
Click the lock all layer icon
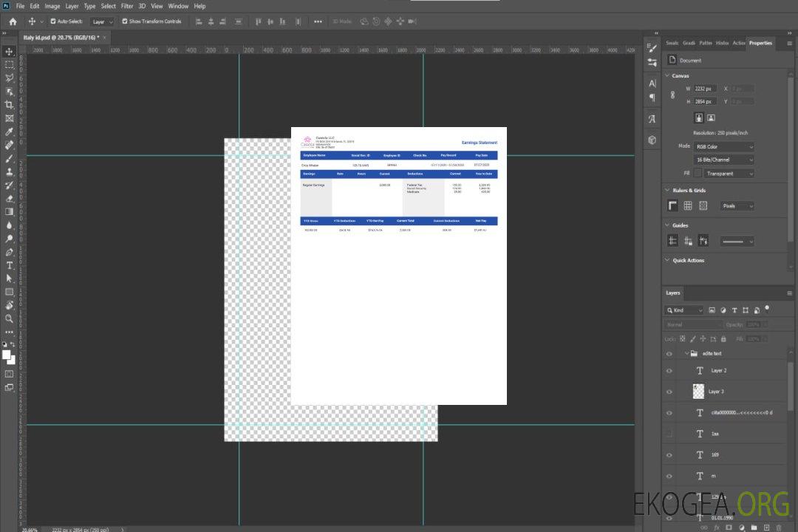[723, 338]
